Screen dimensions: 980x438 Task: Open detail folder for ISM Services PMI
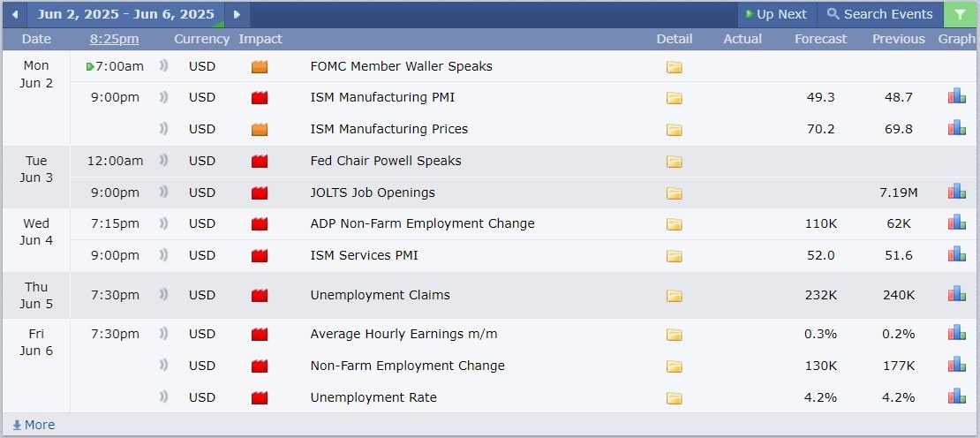click(674, 255)
